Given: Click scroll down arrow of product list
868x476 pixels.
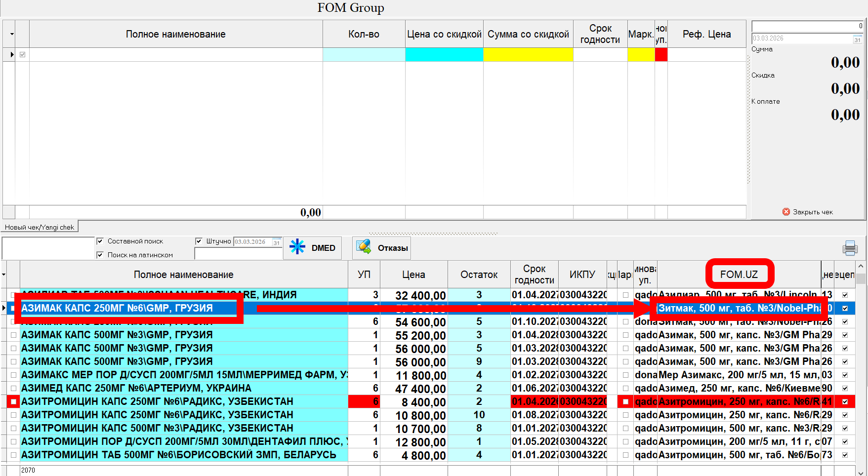Looking at the screenshot, I should click(861, 472).
